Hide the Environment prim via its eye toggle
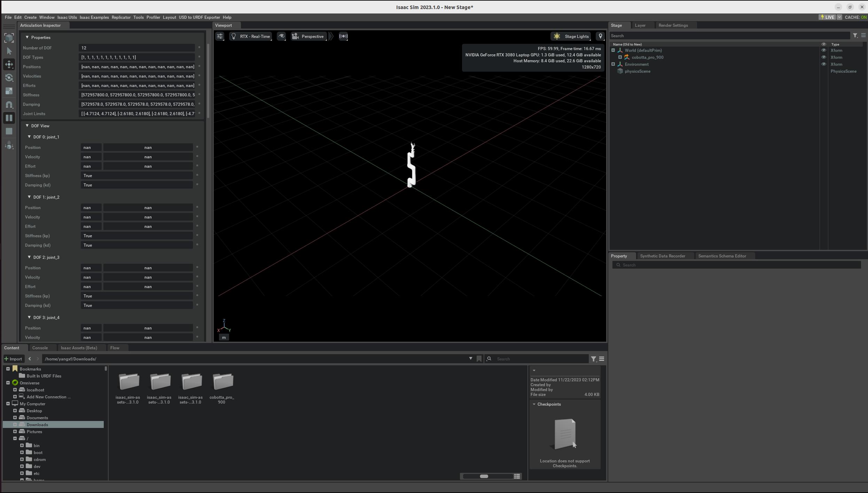This screenshot has width=868, height=493. (824, 64)
